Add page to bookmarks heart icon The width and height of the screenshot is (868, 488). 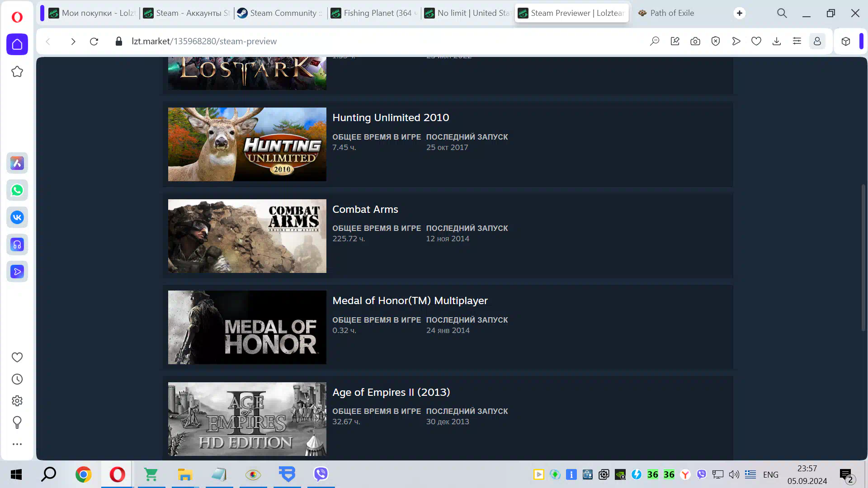756,42
